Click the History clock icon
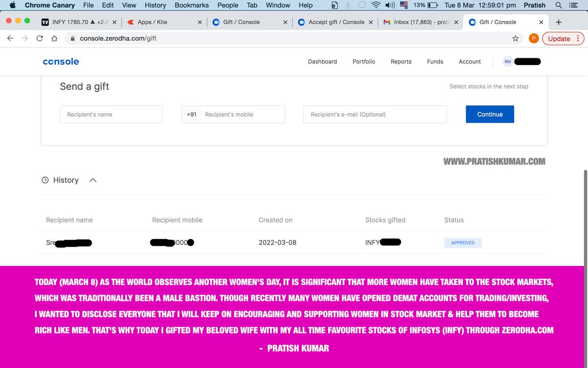 click(x=45, y=180)
